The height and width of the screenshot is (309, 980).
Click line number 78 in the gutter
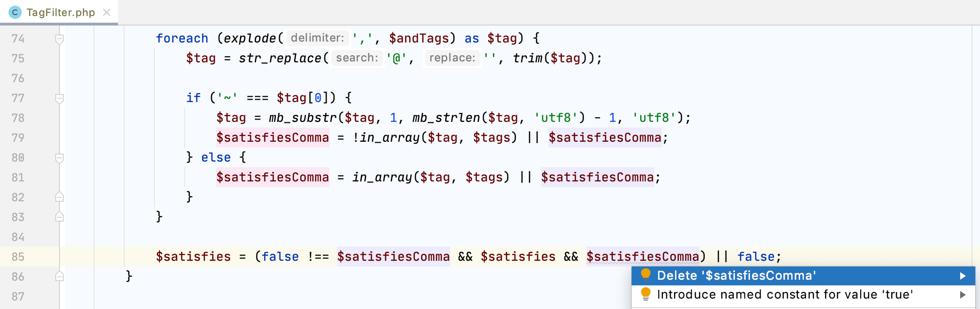pos(18,118)
